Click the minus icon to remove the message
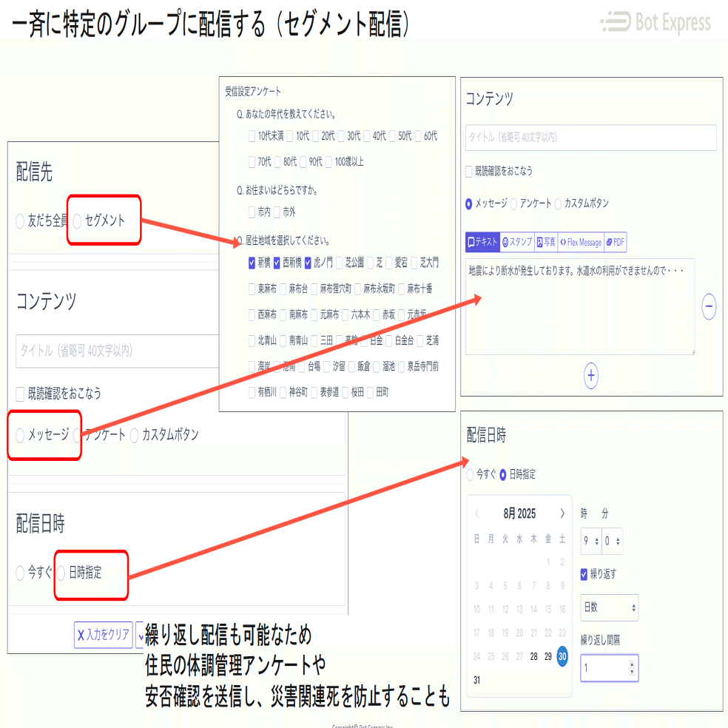Screen dimensions: 728x728 point(709,306)
